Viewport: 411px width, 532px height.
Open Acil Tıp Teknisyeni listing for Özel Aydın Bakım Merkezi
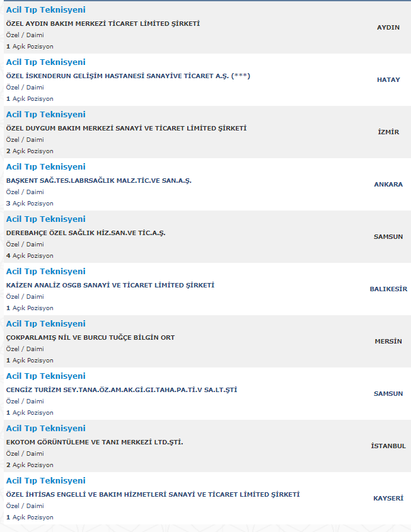pos(45,10)
